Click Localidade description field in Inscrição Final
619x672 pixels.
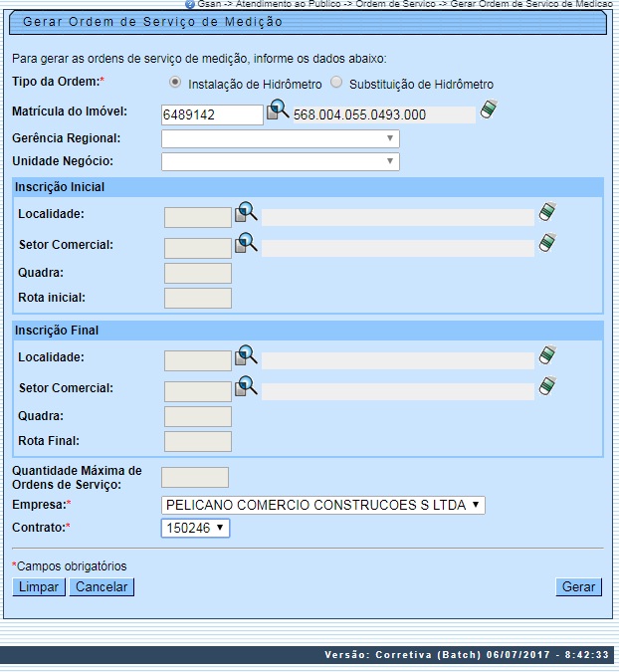tap(398, 360)
